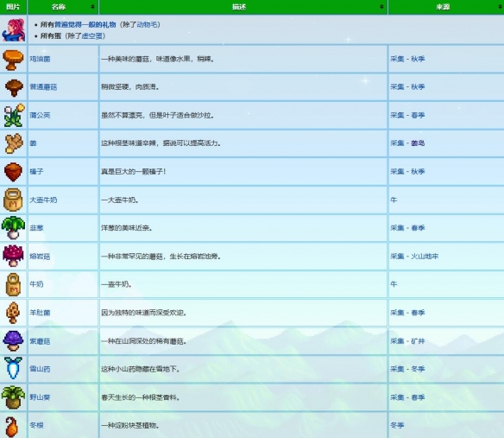
Task: Open the 矿井 source link
Action: point(418,341)
